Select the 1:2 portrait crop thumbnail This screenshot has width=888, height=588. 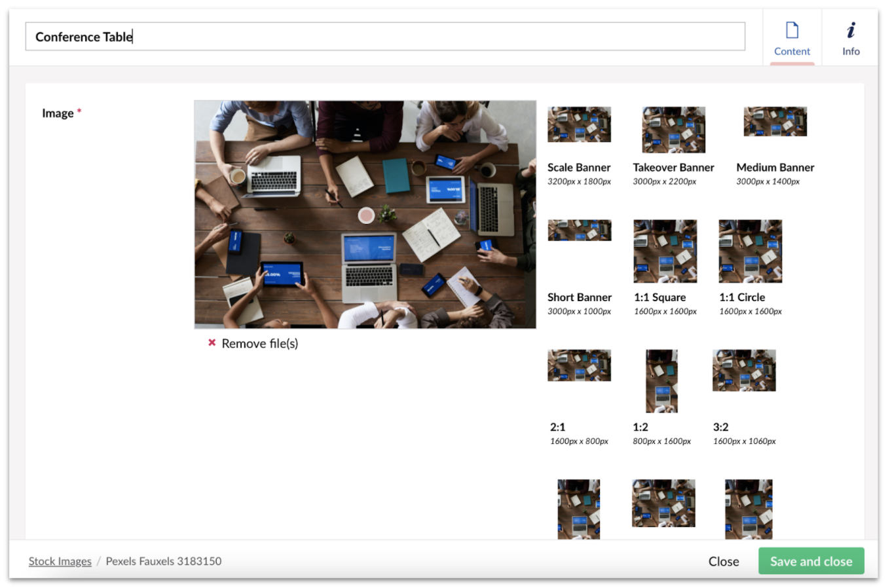click(x=661, y=381)
